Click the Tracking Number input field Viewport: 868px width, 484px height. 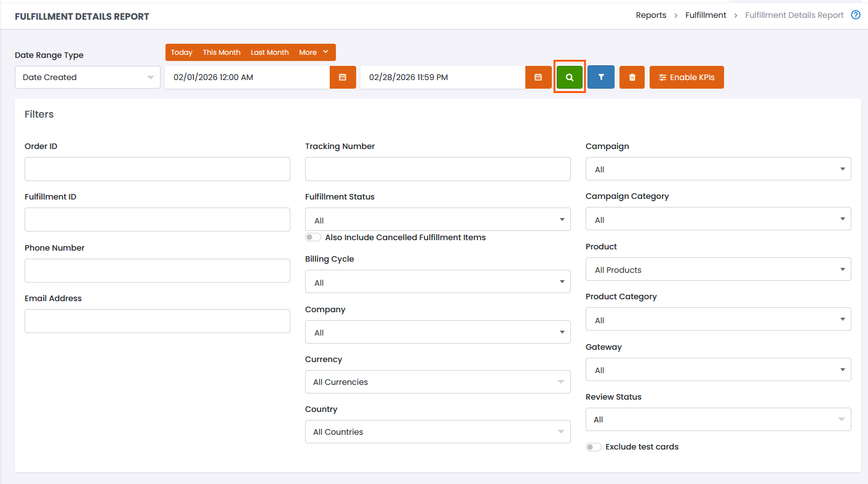click(437, 169)
